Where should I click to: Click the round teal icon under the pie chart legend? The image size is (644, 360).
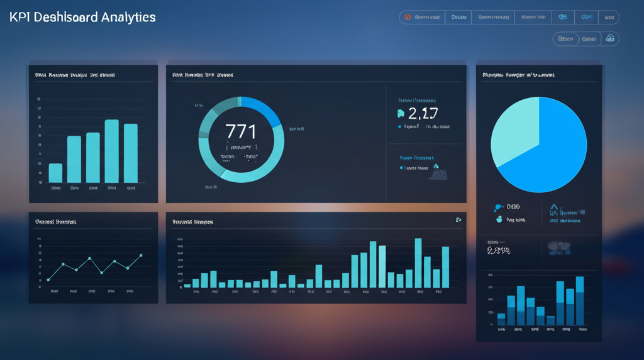(499, 220)
